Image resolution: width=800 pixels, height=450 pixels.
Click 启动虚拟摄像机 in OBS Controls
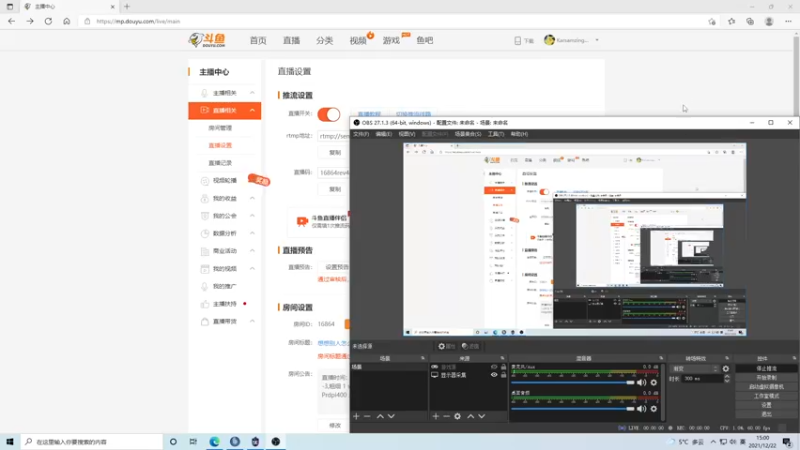(x=766, y=387)
